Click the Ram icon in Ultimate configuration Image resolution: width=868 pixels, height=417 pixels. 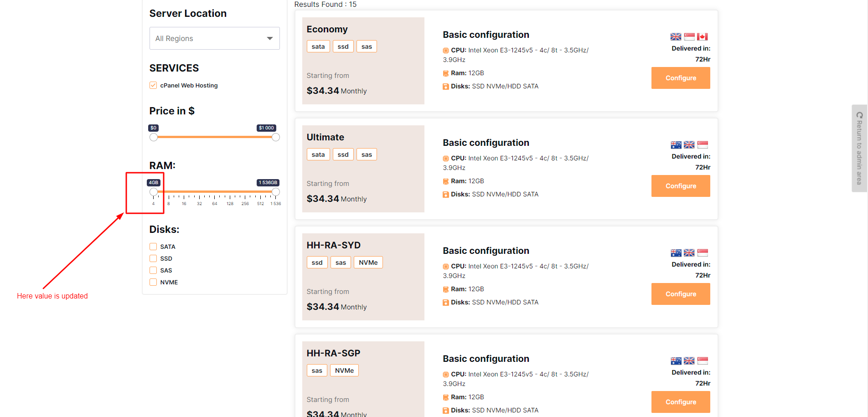point(446,181)
